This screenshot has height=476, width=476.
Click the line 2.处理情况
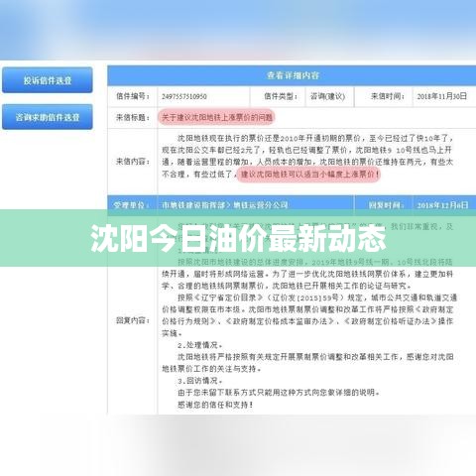(x=199, y=345)
